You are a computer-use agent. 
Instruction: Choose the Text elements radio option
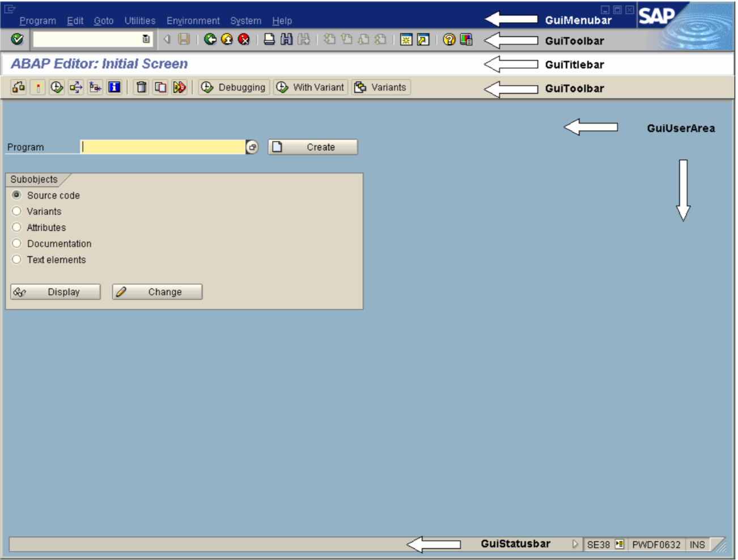click(x=17, y=260)
